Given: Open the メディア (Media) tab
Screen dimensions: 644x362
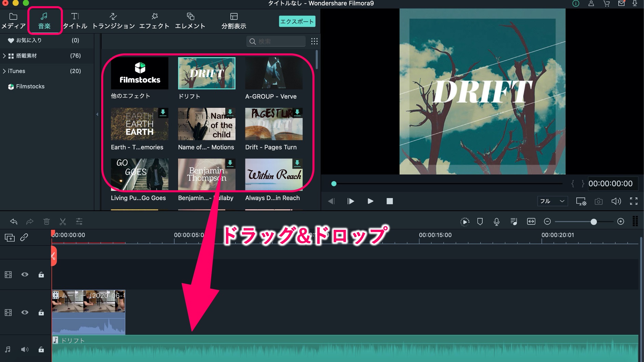Looking at the screenshot, I should [13, 21].
